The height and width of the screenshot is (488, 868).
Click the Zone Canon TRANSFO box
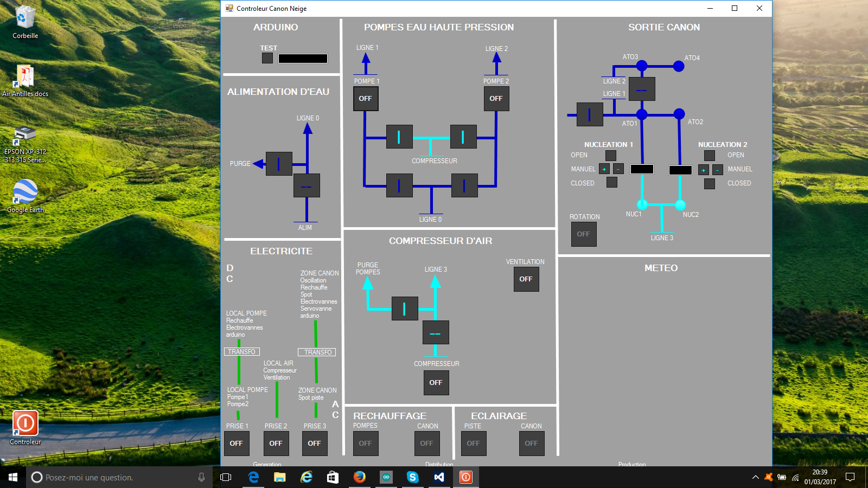pos(317,352)
